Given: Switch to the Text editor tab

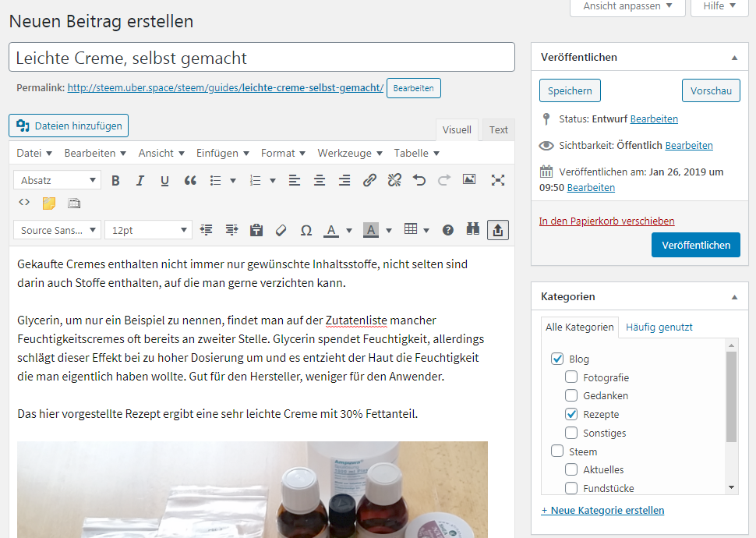Looking at the screenshot, I should click(x=499, y=130).
